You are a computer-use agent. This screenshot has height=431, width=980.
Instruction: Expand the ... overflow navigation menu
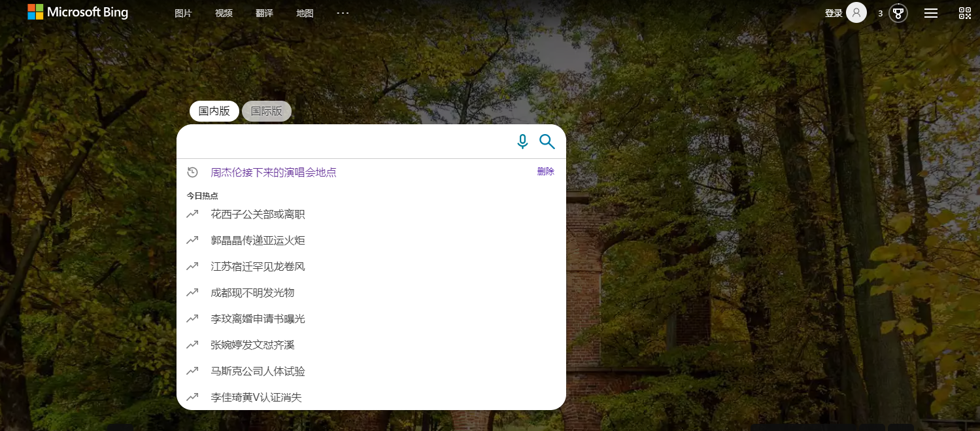click(x=343, y=12)
